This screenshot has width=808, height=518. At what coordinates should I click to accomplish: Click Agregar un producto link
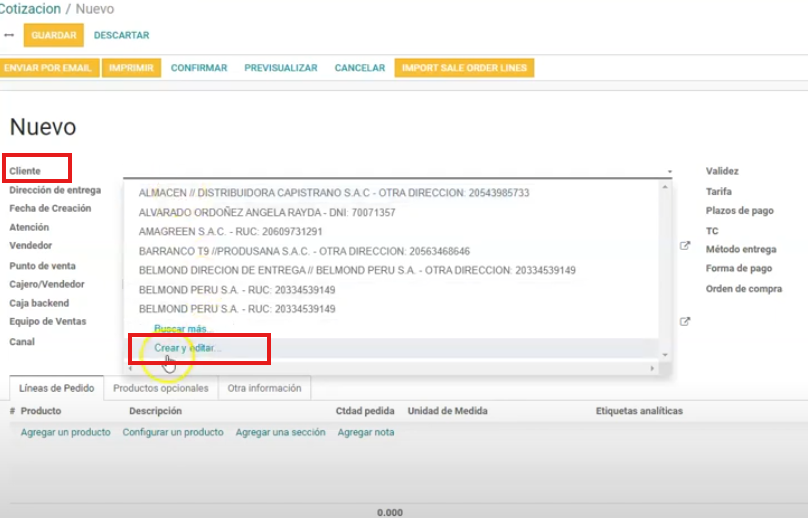point(65,432)
